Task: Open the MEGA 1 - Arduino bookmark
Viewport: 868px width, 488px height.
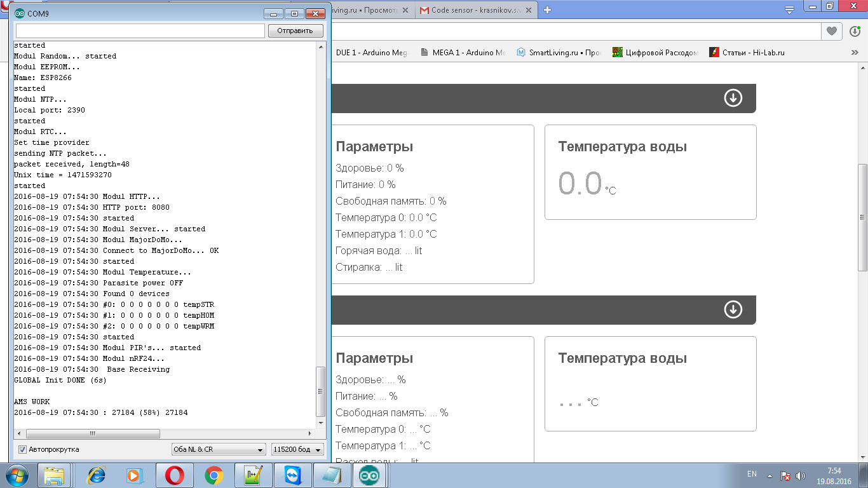Action: [x=462, y=53]
